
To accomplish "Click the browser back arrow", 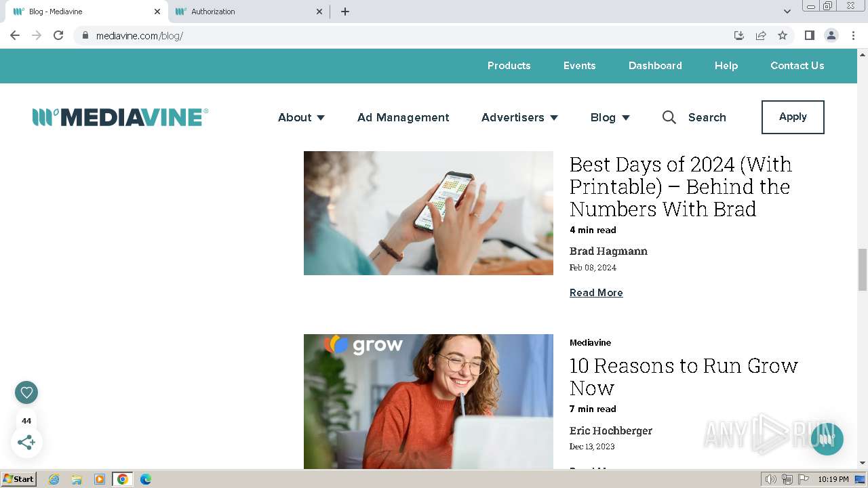I will pyautogui.click(x=15, y=35).
